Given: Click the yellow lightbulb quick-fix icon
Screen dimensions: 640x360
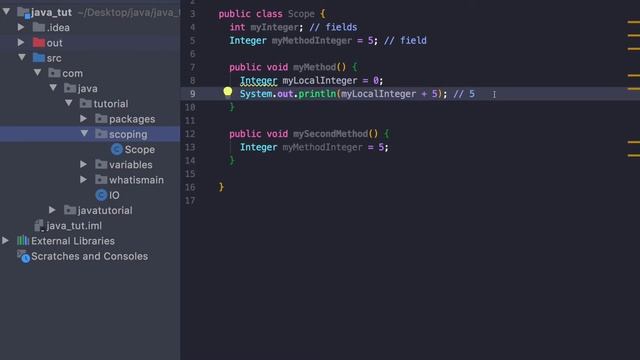Looking at the screenshot, I should click(x=228, y=93).
